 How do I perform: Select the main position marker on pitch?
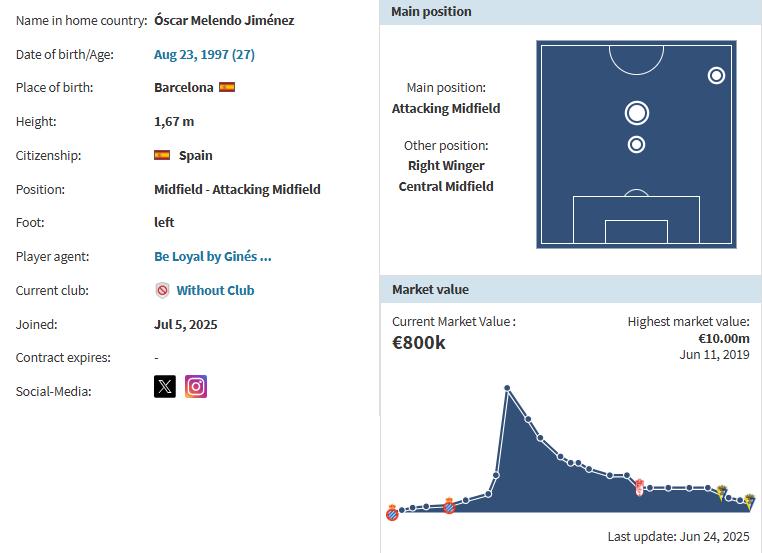636,112
